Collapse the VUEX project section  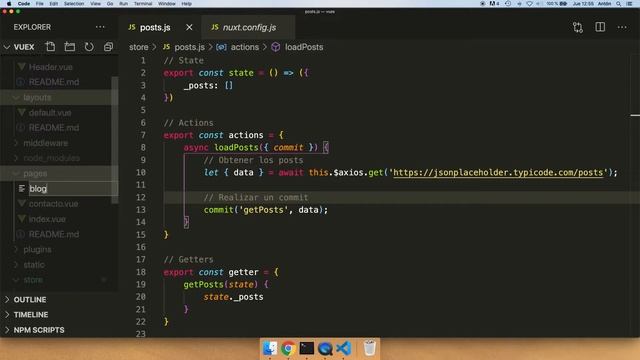pyautogui.click(x=7, y=47)
